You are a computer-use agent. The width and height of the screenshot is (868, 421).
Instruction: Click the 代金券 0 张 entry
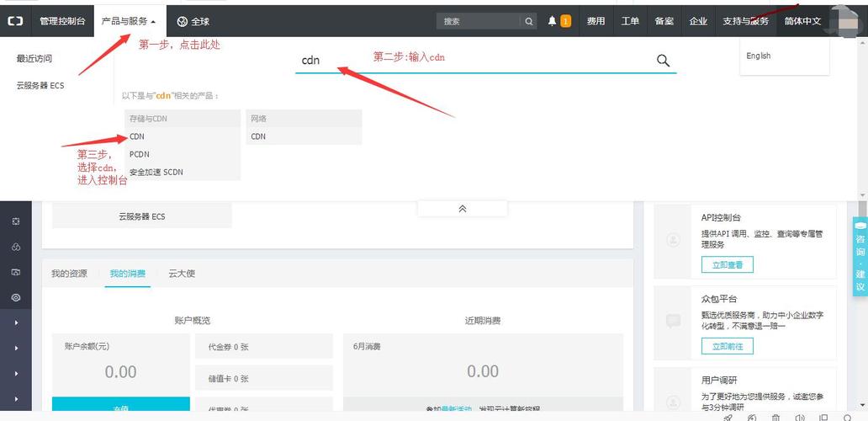[x=264, y=347]
